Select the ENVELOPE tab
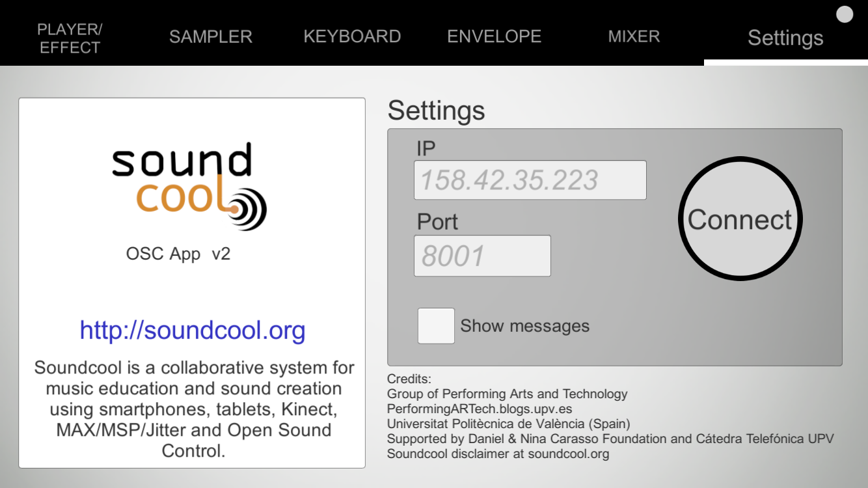The image size is (868, 488). pos(495,36)
